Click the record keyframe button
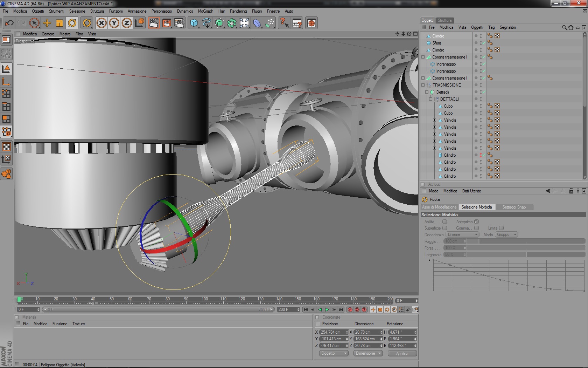The image size is (588, 368). pos(350,309)
